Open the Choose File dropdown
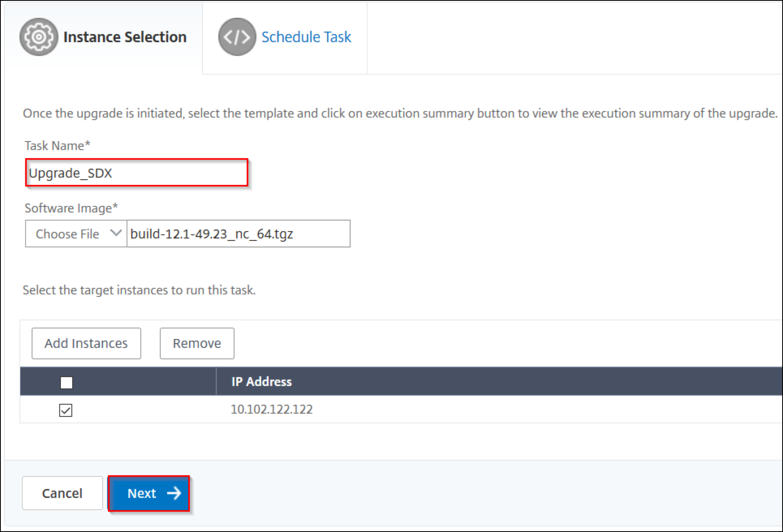This screenshot has height=532, width=783. (76, 234)
